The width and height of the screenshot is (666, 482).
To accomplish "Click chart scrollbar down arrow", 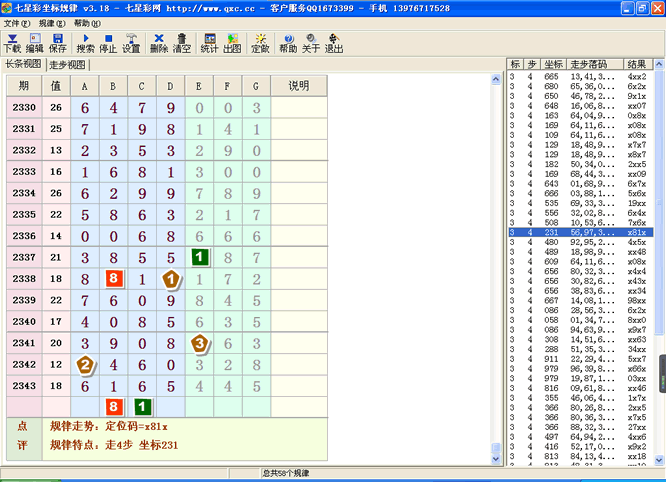I will pyautogui.click(x=496, y=459).
